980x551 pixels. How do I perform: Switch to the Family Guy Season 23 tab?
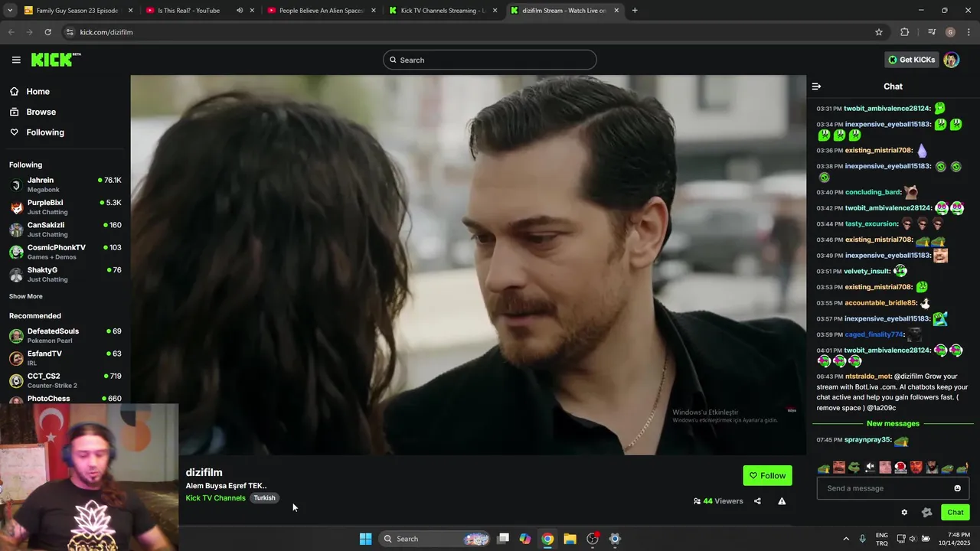[x=77, y=11]
